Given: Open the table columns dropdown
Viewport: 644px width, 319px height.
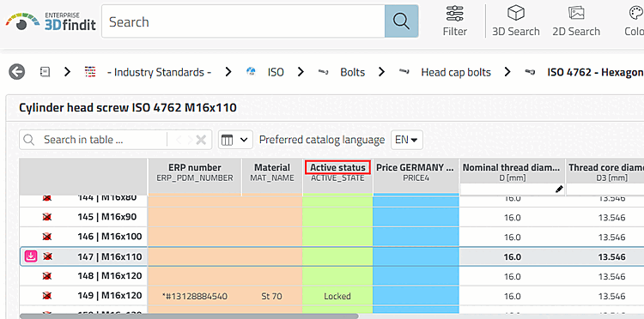Looking at the screenshot, I should 235,140.
